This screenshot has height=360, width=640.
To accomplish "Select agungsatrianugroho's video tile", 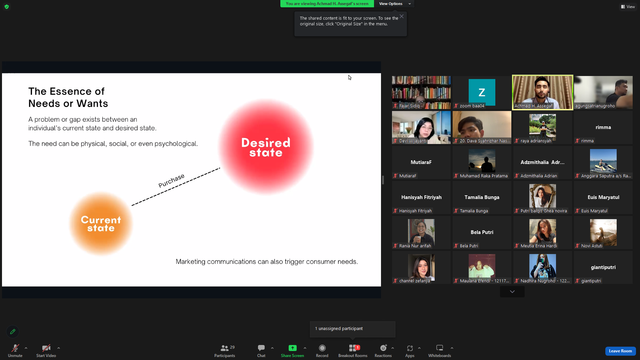I will (603, 93).
